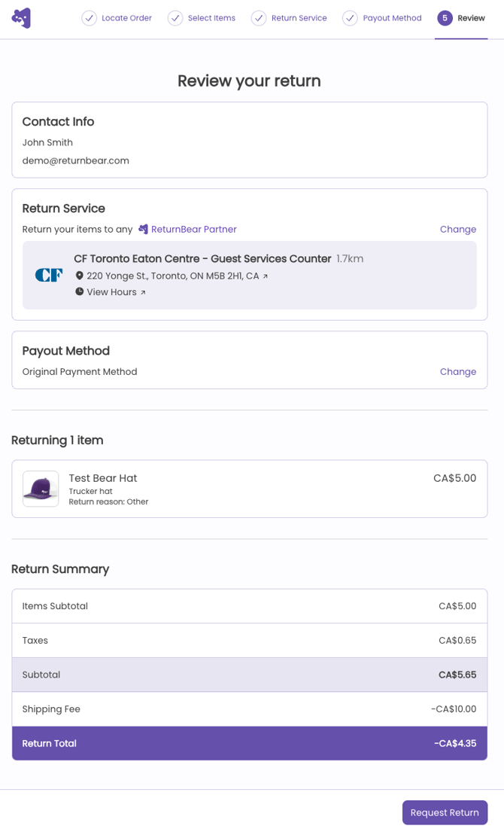This screenshot has width=504, height=832.
Task: Click the Return Service checkmark icon
Action: [x=259, y=18]
